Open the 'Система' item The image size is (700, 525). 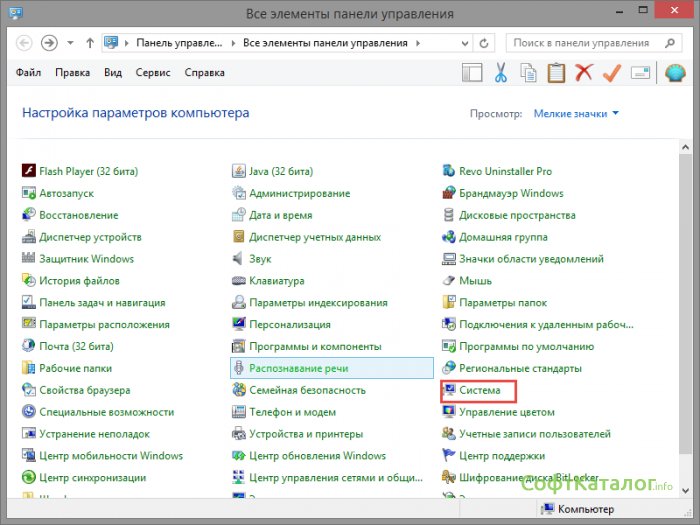pos(480,391)
